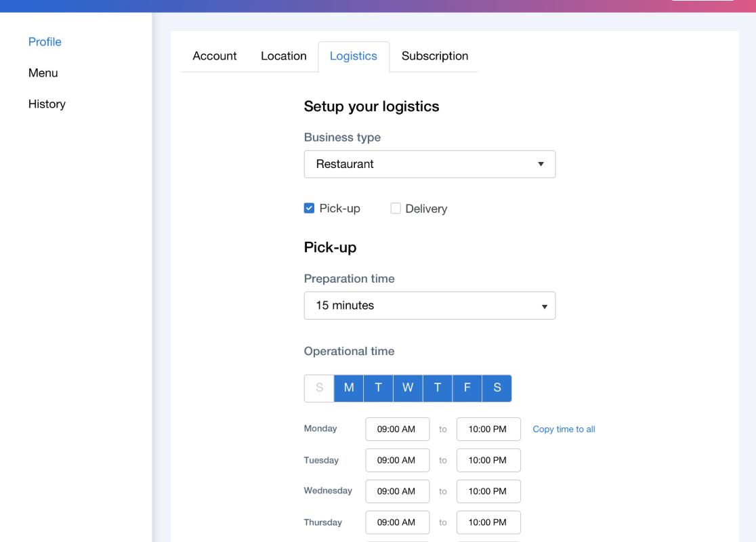Viewport: 756px width, 542px height.
Task: Click the Monday row label
Action: pyautogui.click(x=320, y=428)
